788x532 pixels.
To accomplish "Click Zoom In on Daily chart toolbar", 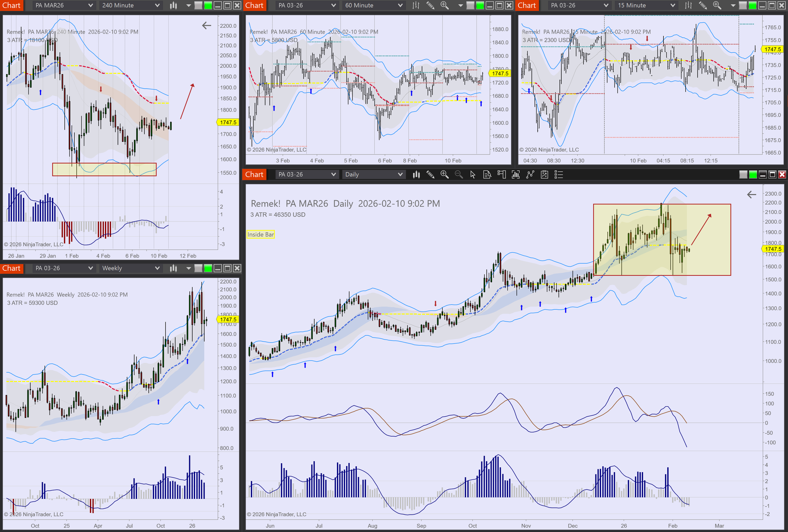I will [x=444, y=175].
